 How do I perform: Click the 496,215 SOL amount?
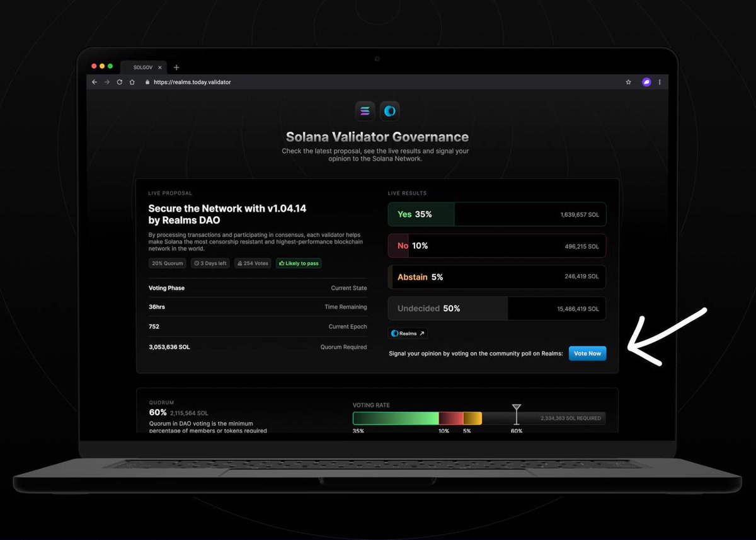(582, 246)
